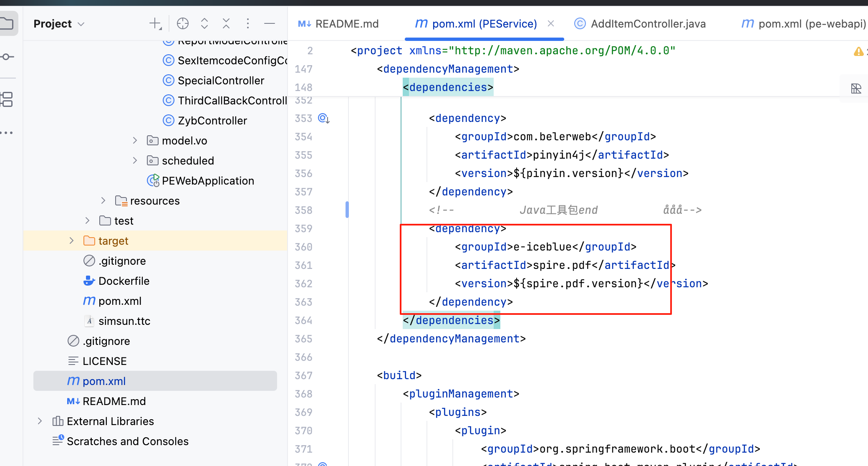Viewport: 868px width, 466px height.
Task: Expand the target folder
Action: click(x=71, y=241)
